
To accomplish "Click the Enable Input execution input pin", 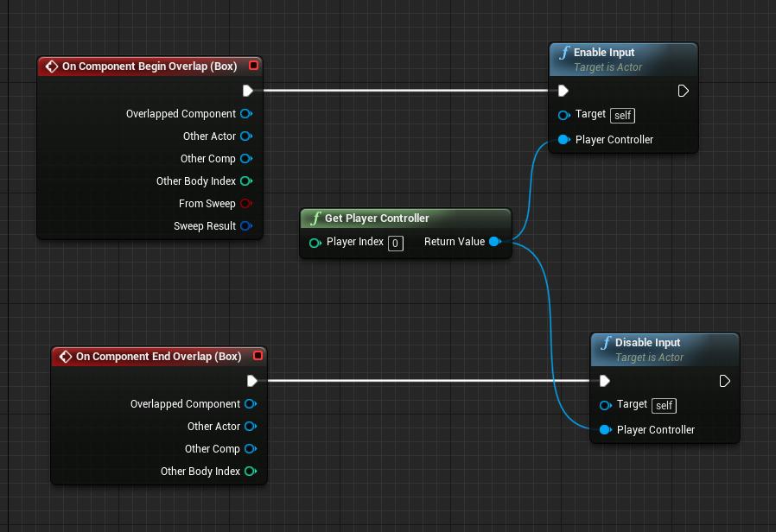I will (563, 91).
